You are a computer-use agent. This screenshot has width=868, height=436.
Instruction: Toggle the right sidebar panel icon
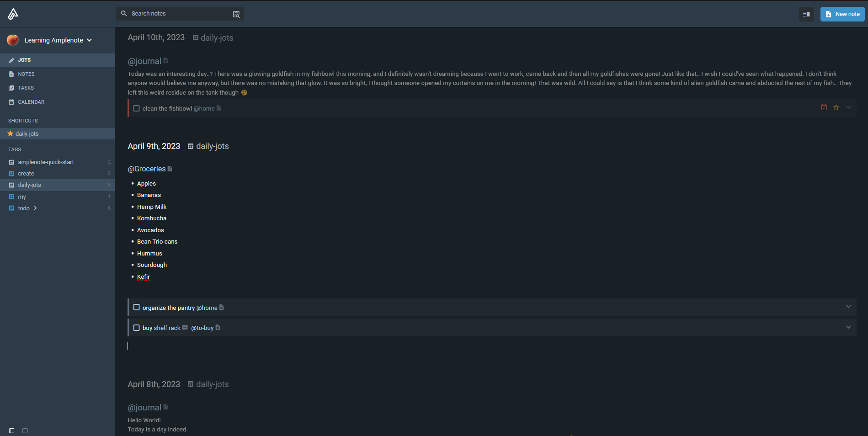click(806, 14)
